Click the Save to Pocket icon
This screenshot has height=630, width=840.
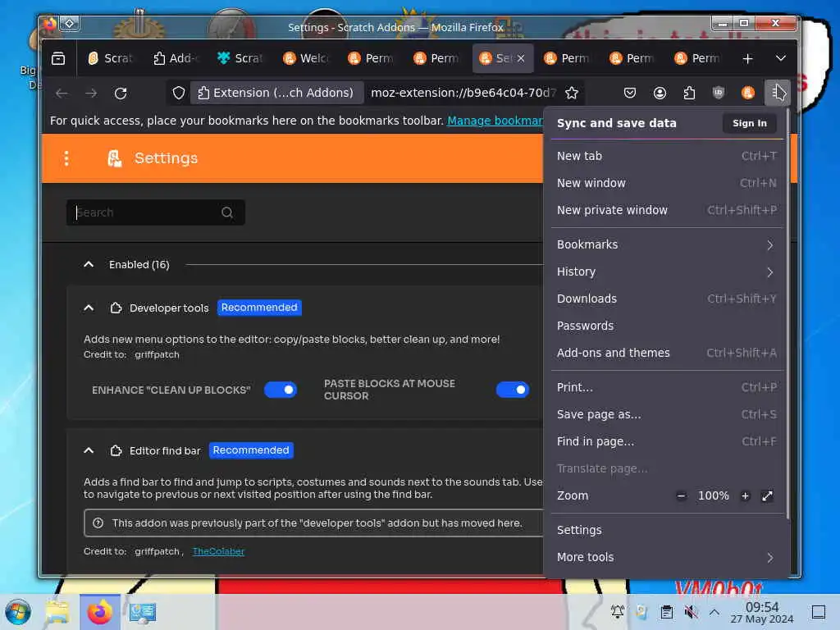[x=630, y=93]
